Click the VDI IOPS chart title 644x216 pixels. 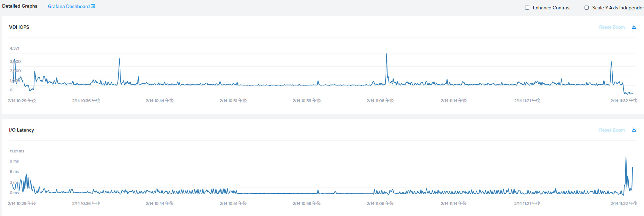pos(19,27)
